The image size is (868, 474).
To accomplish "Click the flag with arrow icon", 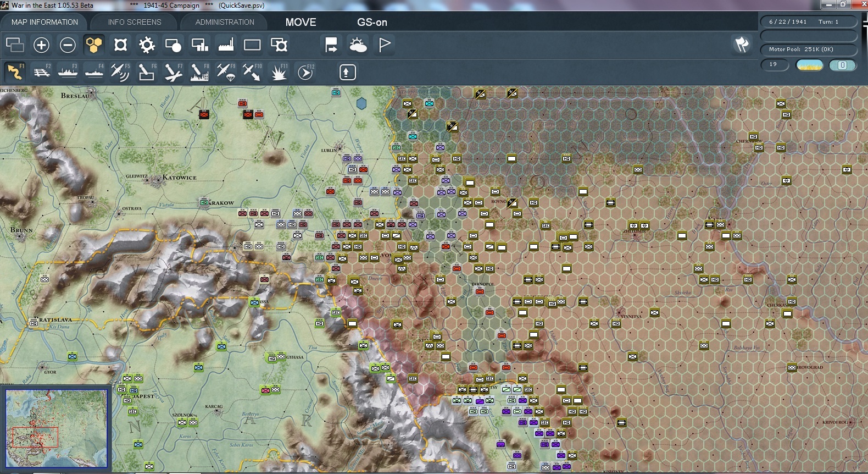I will tap(331, 45).
